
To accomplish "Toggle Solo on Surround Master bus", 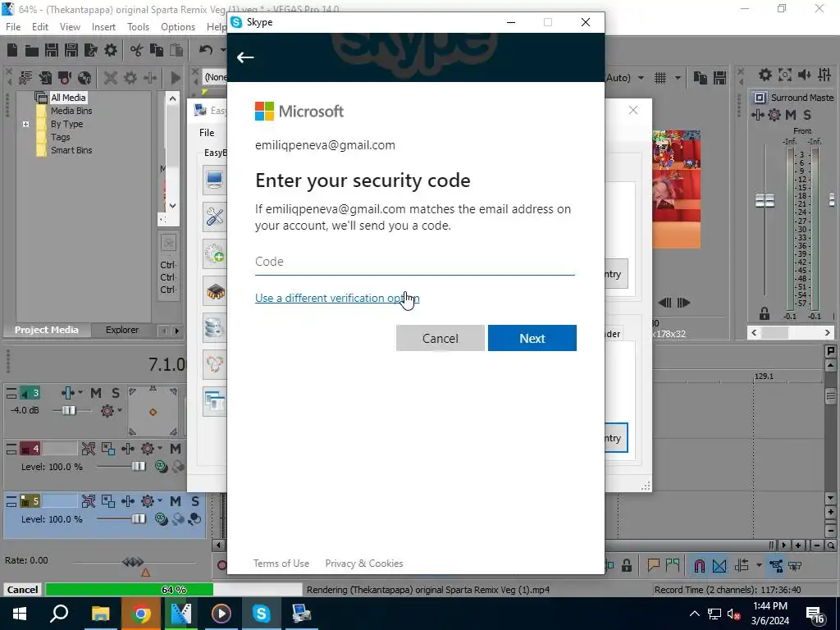I will point(807,115).
